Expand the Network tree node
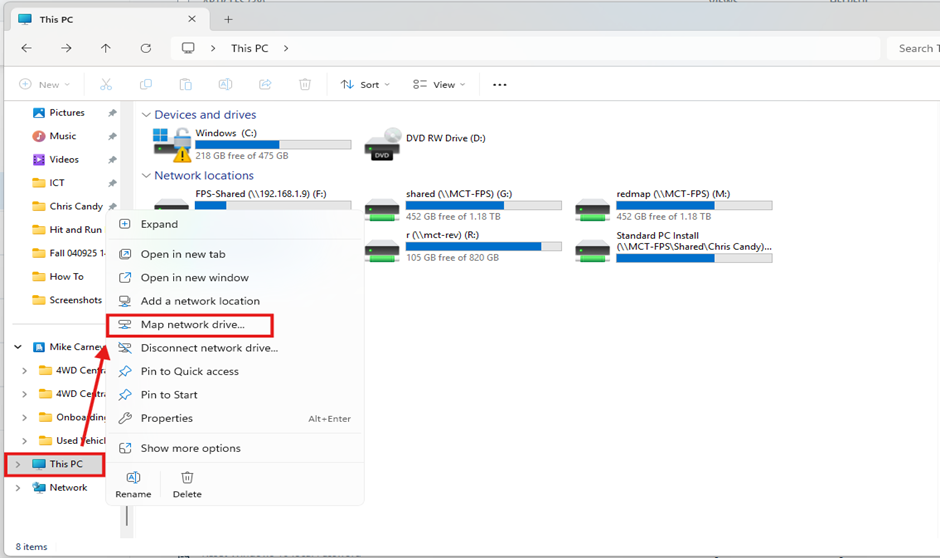 18,487
